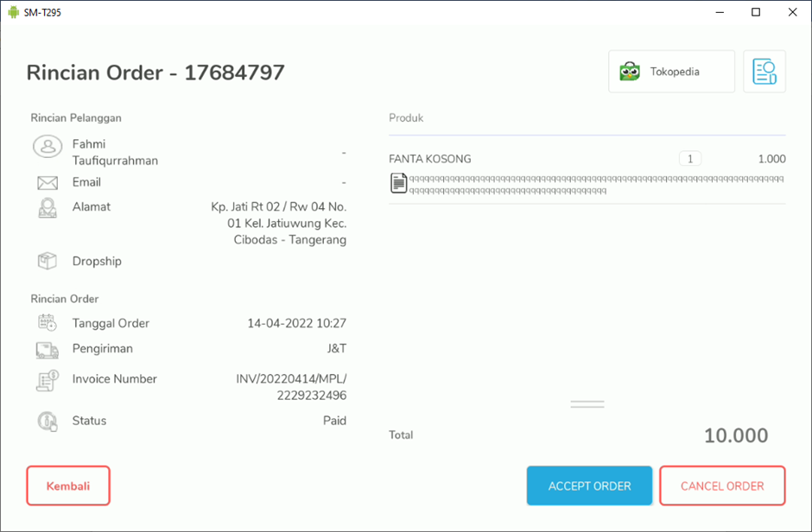Click the Alamat address icon
The width and height of the screenshot is (812, 532).
[x=48, y=208]
